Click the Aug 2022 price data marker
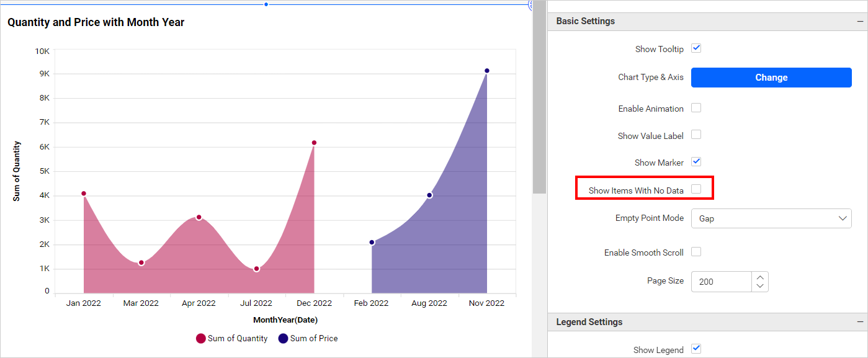This screenshot has height=358, width=868. click(429, 195)
